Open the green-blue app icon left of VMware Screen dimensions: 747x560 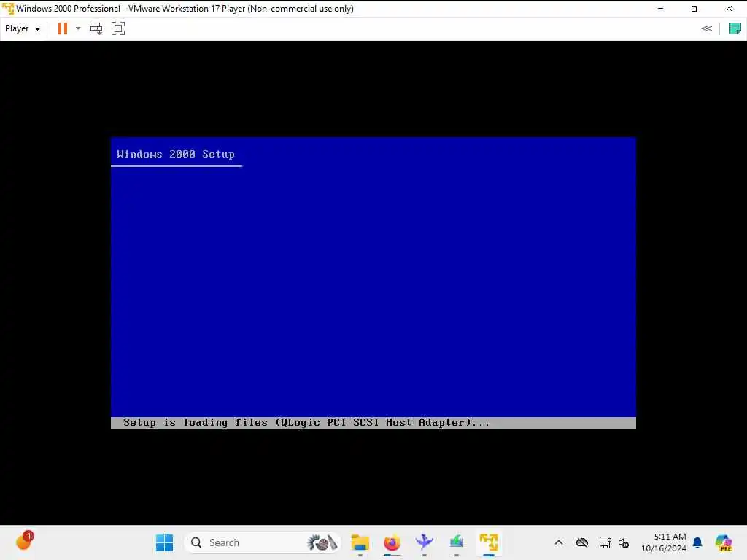click(457, 542)
